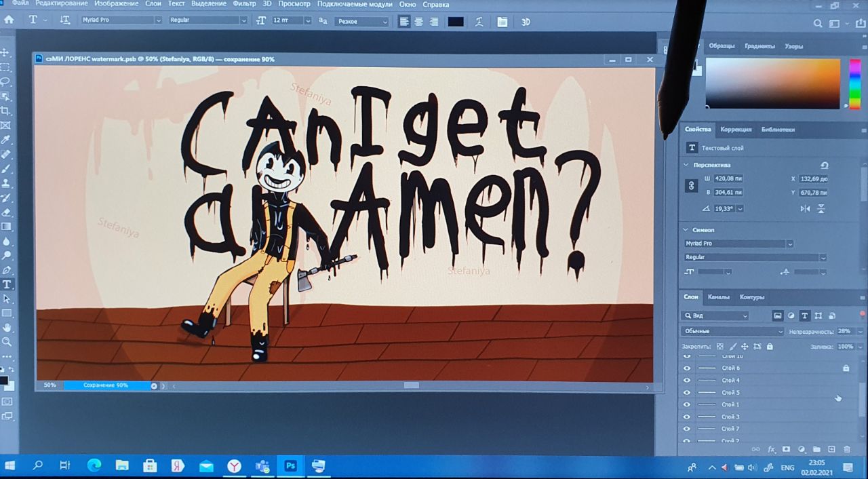Open the search icon at top right
868x479 pixels.
point(818,23)
